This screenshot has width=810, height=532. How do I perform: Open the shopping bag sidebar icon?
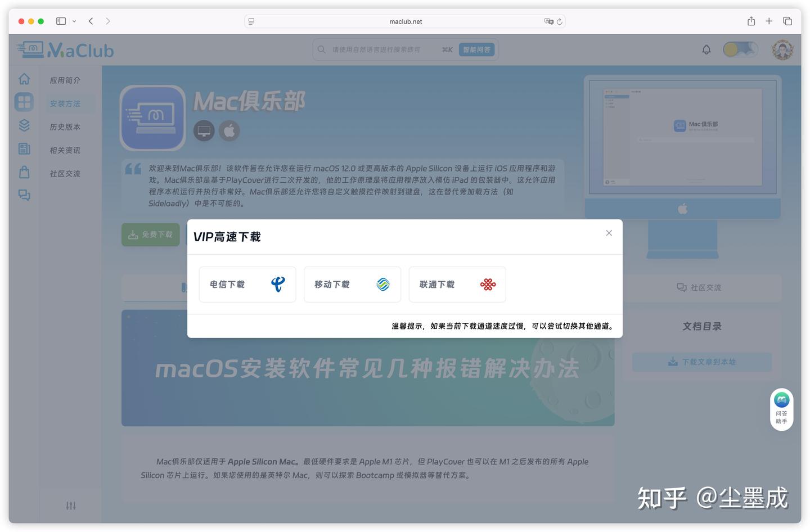[24, 172]
